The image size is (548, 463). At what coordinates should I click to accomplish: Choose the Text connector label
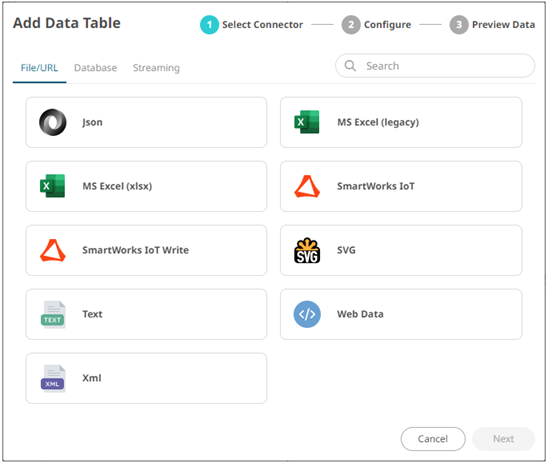(92, 314)
